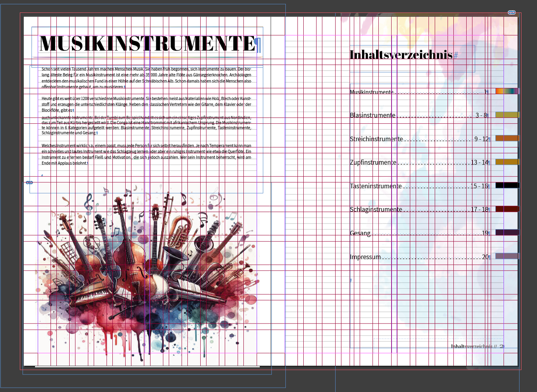Click the Impressum contents entry
Screen dimensions: 537x392
[x=365, y=257]
